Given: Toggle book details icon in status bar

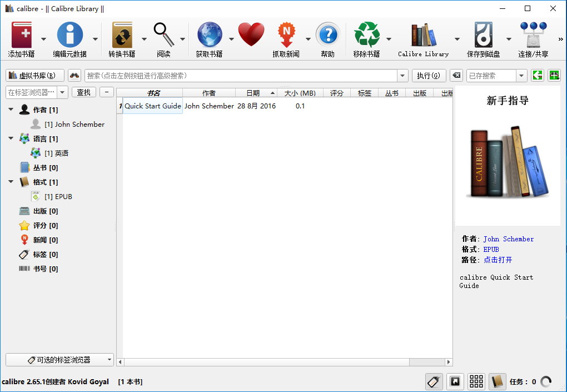Looking at the screenshot, I should click(x=497, y=381).
